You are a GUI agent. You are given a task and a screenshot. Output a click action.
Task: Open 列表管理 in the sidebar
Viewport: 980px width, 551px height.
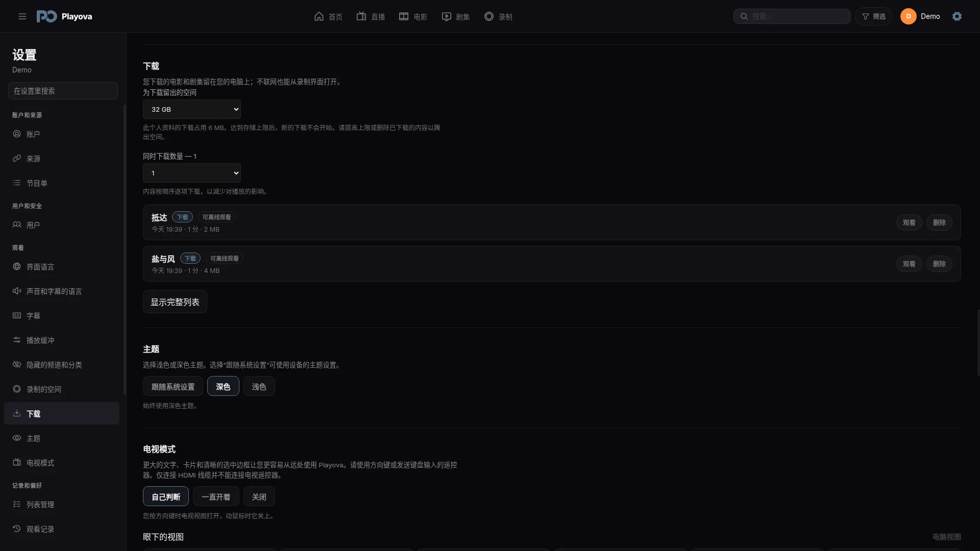[62, 504]
